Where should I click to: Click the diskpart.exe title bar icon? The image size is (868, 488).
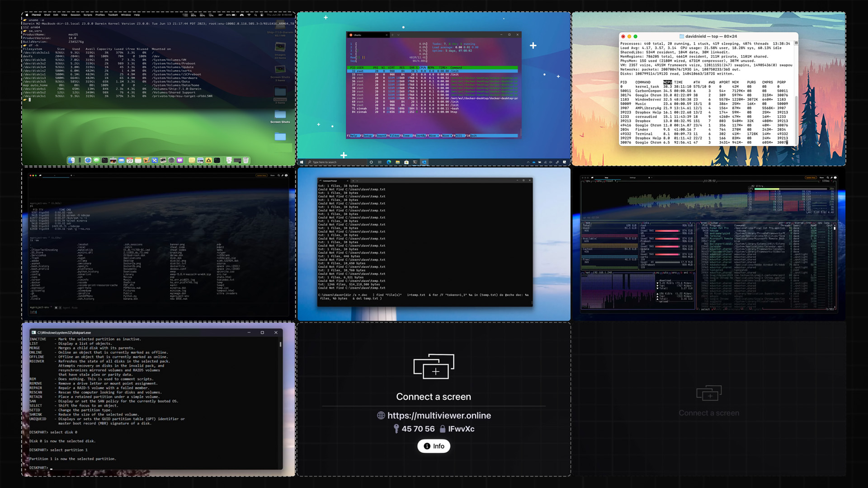(33, 333)
